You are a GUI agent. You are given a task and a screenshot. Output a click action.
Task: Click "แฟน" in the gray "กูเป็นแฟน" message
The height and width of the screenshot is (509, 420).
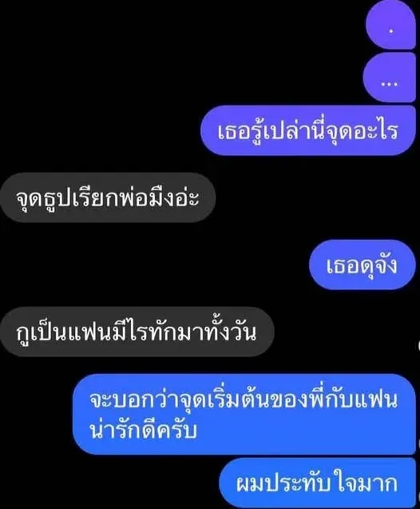tap(88, 332)
